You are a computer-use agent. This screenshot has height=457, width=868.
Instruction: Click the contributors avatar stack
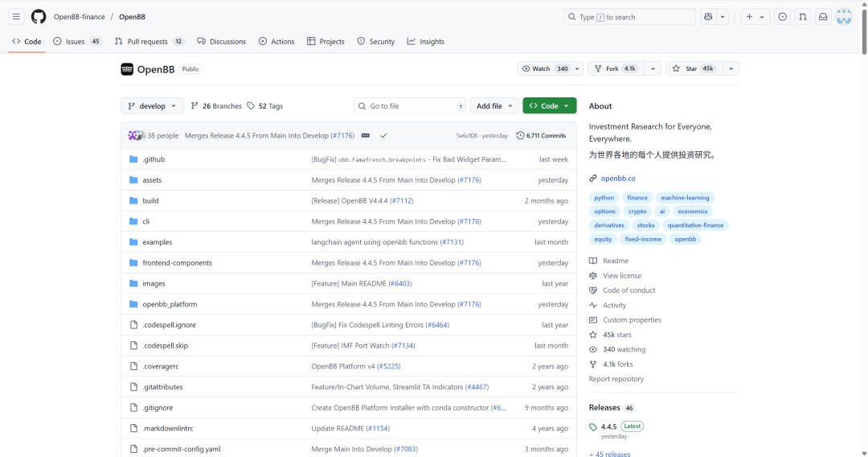coord(136,136)
